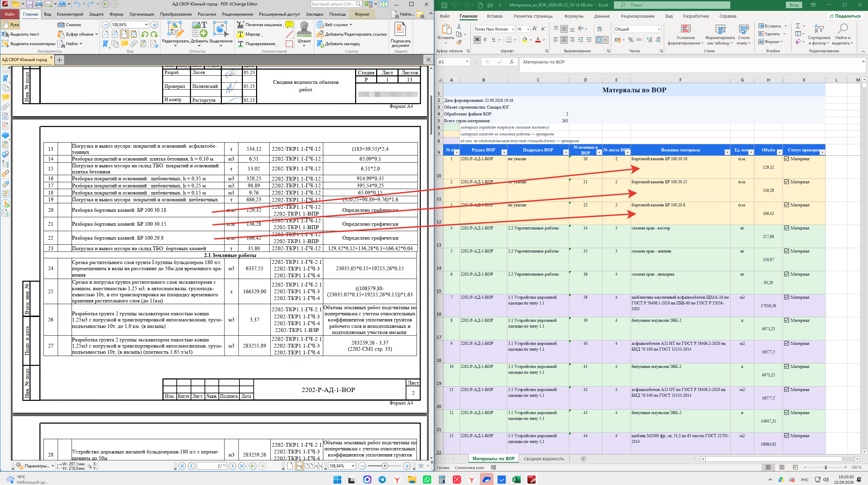Viewport: 868px width, 485px height.
Task: Click Сортировка и фильтр icon
Action: pyautogui.click(x=819, y=35)
